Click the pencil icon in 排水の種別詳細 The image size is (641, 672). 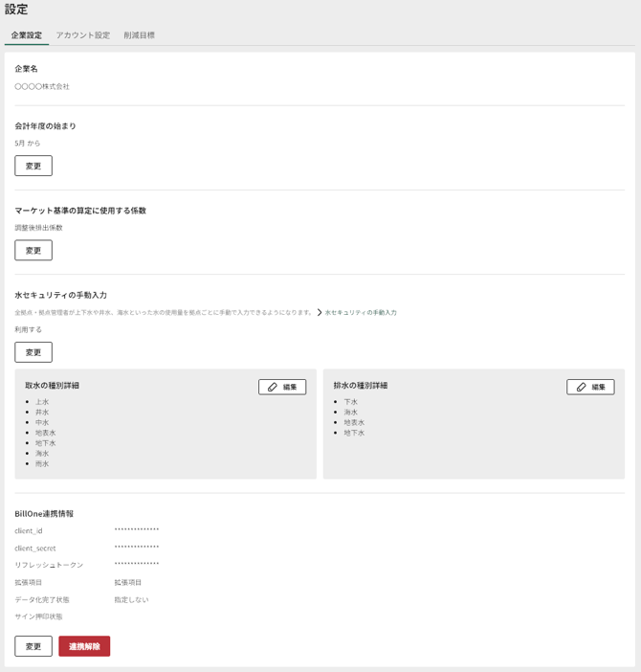[581, 387]
